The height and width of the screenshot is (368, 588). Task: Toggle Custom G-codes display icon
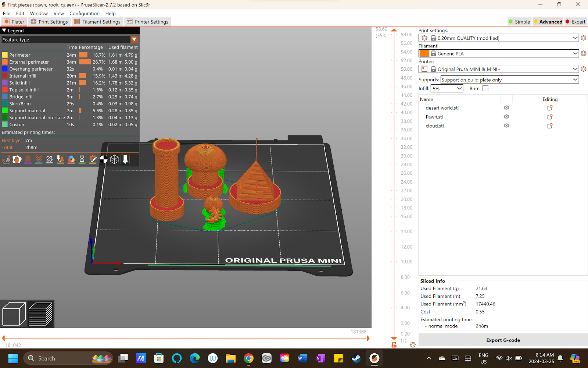point(93,159)
